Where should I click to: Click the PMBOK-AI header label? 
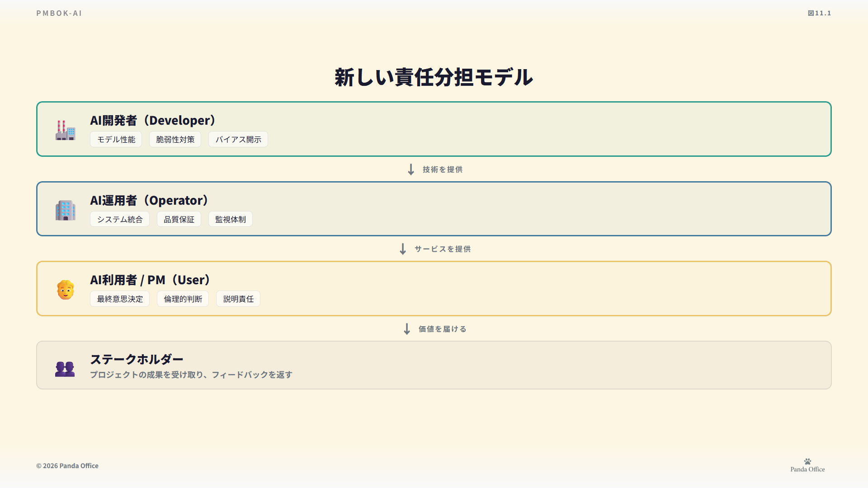[x=59, y=13]
